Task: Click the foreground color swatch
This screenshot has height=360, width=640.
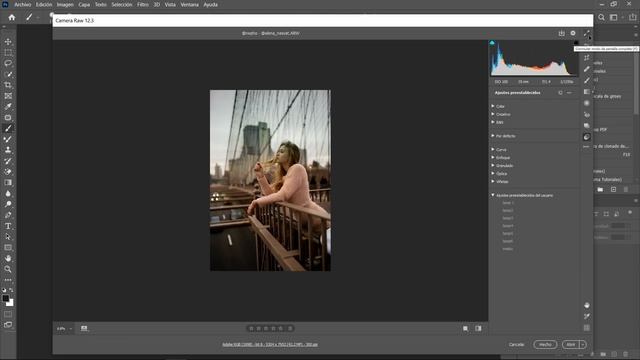Action: pyautogui.click(x=5, y=298)
